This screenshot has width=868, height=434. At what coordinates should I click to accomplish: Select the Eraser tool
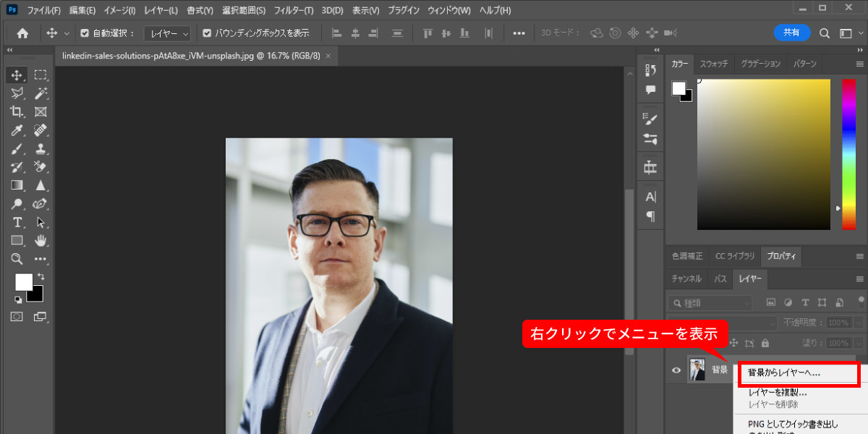click(41, 167)
